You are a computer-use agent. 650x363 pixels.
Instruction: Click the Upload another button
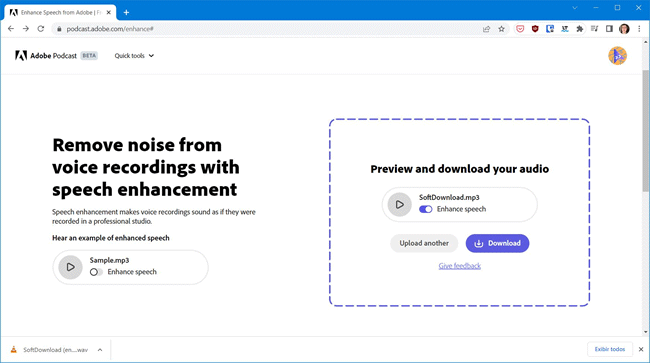pyautogui.click(x=424, y=243)
